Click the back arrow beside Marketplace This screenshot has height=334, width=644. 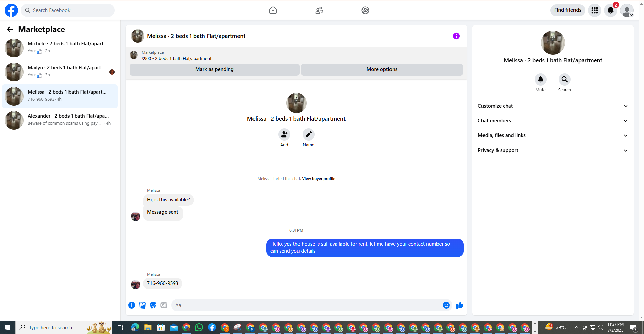click(10, 29)
